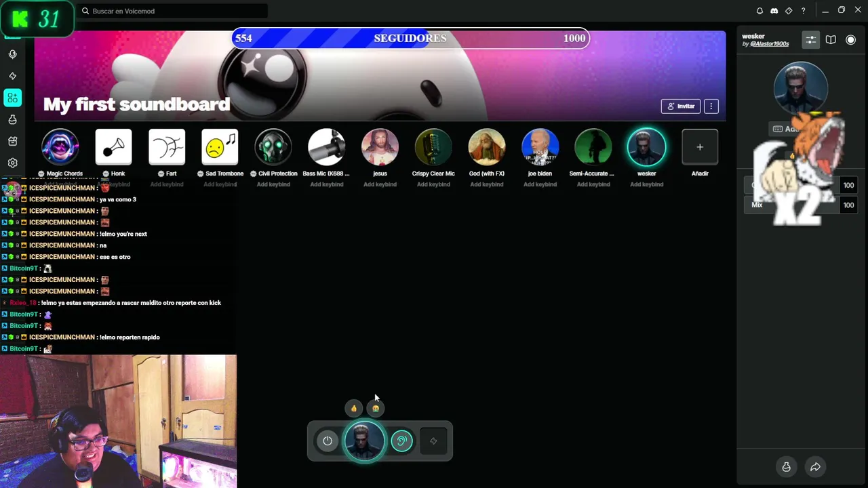This screenshot has height=488, width=868.
Task: Click the ticket tag icon in title bar
Action: tap(789, 11)
